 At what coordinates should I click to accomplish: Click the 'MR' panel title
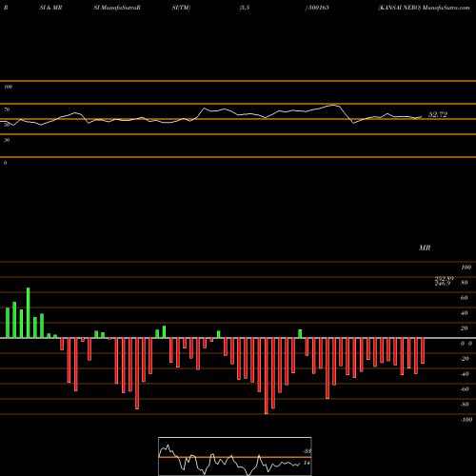(425, 248)
